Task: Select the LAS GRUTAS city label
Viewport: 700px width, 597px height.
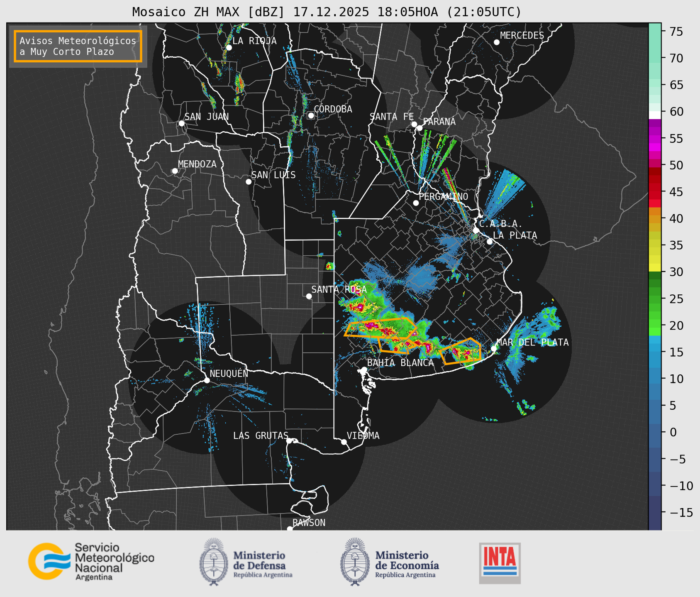Action: click(261, 436)
